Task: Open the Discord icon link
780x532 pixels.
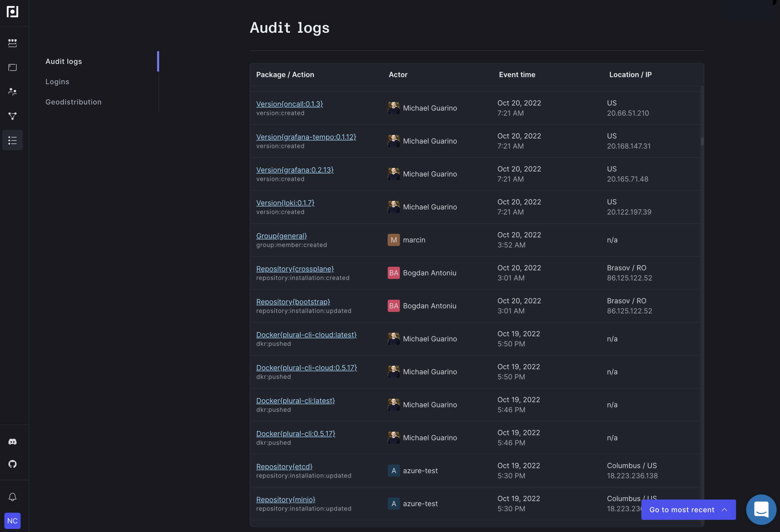Action: [12, 441]
